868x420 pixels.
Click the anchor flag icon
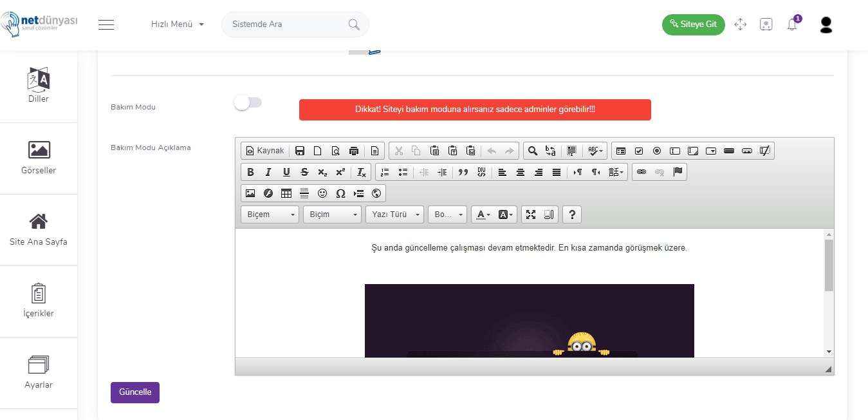(677, 172)
